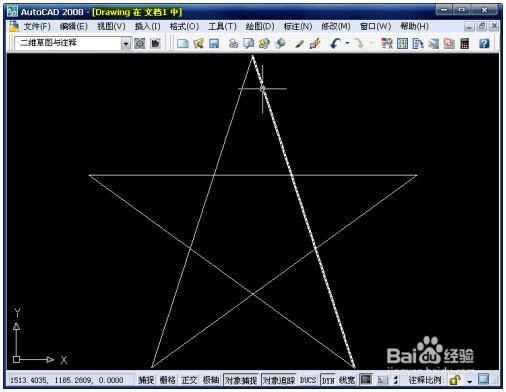Click the Open file folder icon

click(x=198, y=43)
